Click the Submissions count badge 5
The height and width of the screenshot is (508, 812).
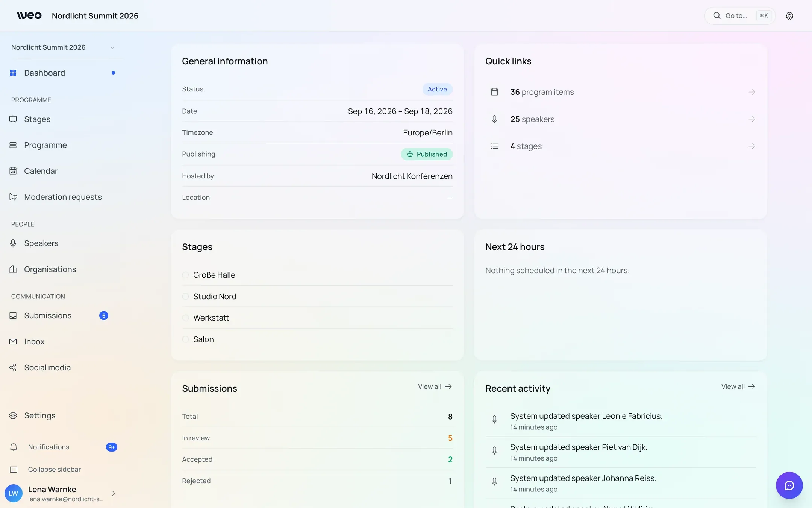click(x=104, y=316)
